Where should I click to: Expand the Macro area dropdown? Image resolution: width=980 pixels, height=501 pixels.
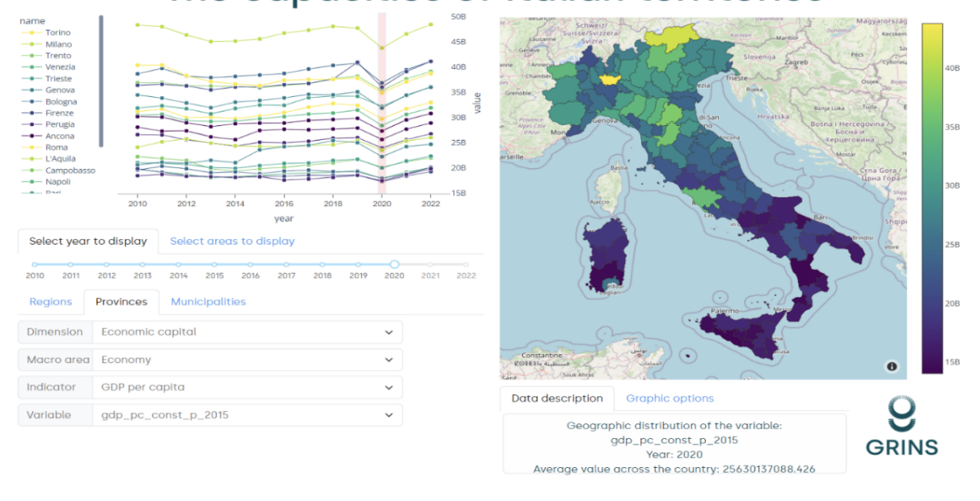tap(247, 360)
